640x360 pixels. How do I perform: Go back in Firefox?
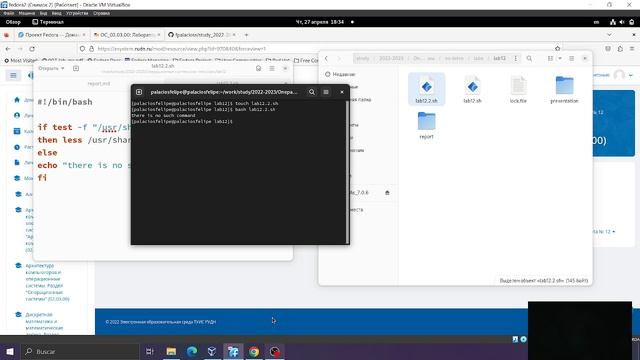[x=8, y=49]
